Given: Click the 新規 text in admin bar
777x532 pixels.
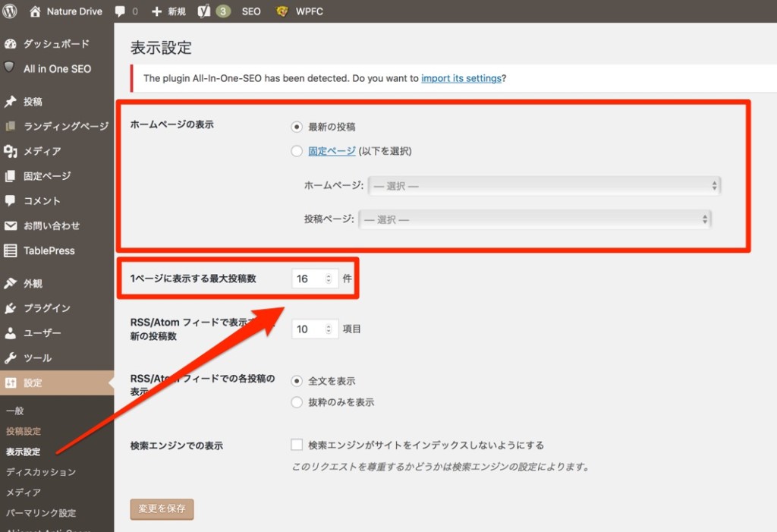Looking at the screenshot, I should [176, 11].
